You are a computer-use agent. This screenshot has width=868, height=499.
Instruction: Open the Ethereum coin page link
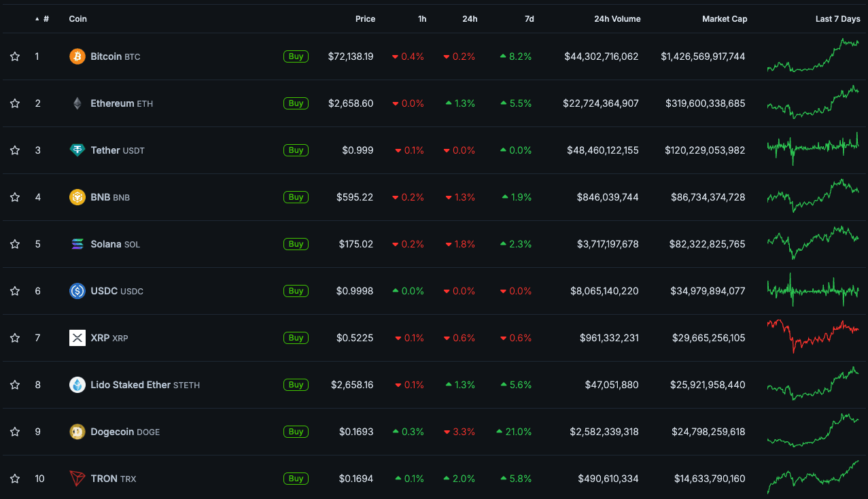[x=122, y=103]
